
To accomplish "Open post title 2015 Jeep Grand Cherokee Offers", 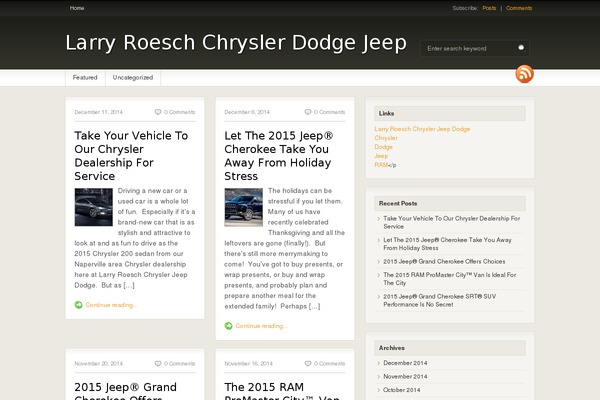I will [x=126, y=390].
